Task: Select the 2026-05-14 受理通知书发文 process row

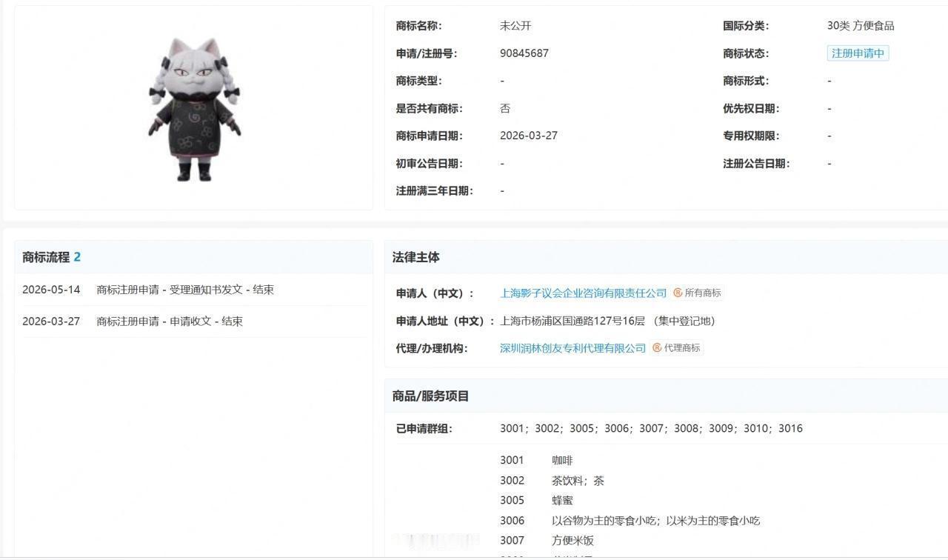Action: 194,290
